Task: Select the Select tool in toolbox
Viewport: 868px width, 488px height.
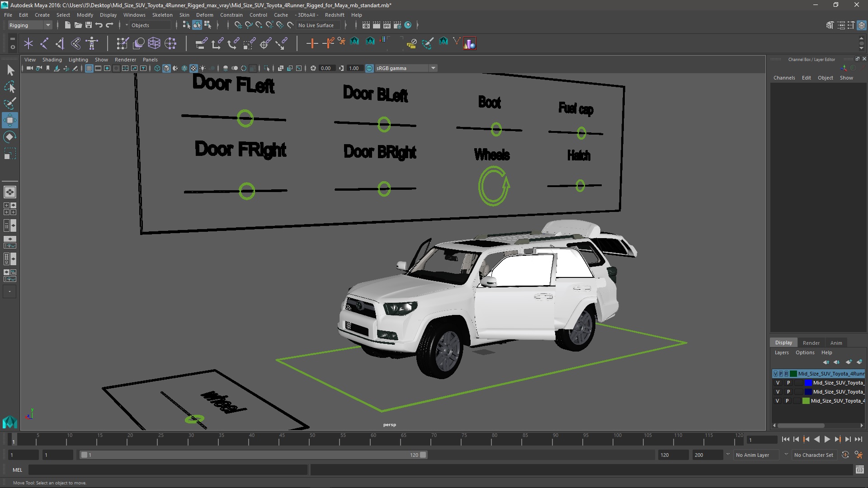Action: tap(10, 70)
